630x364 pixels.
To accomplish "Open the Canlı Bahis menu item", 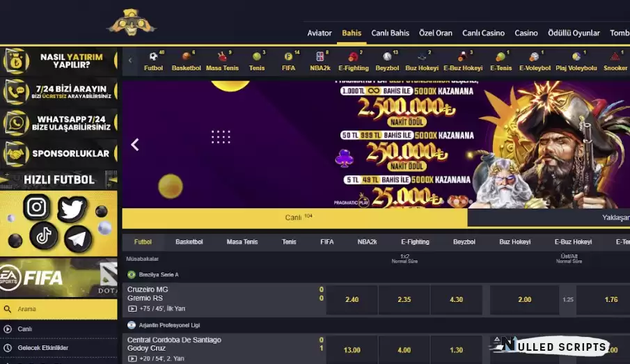I will (390, 33).
